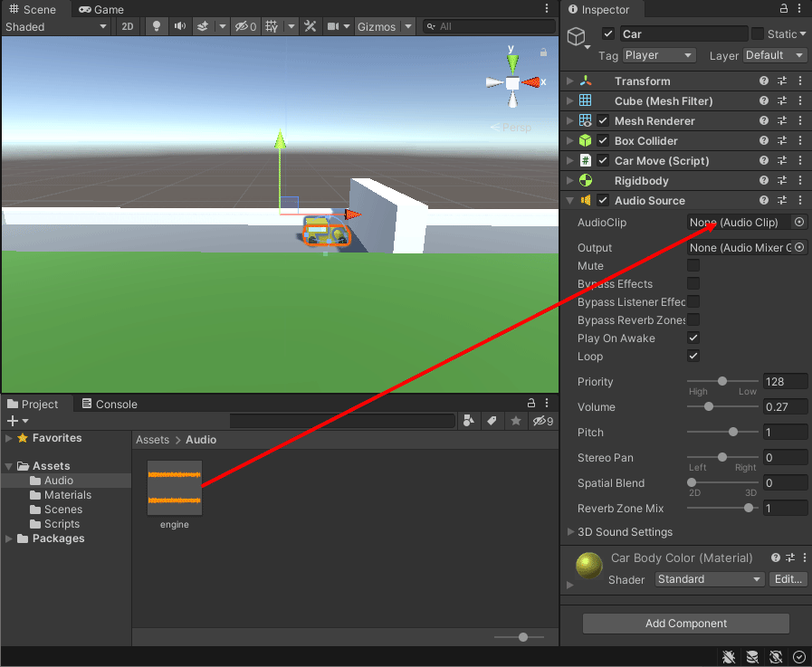
Task: Expand the 3D Sound Settings section
Action: click(570, 532)
